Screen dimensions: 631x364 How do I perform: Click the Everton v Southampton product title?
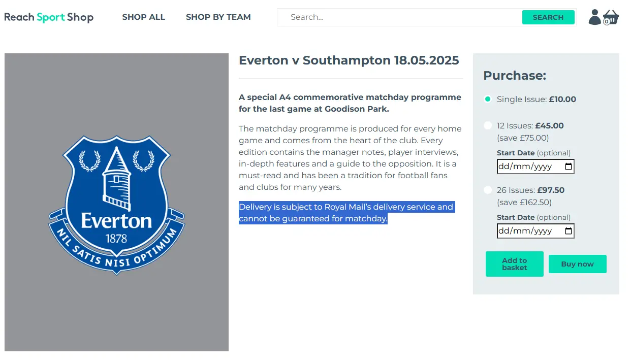pyautogui.click(x=349, y=61)
